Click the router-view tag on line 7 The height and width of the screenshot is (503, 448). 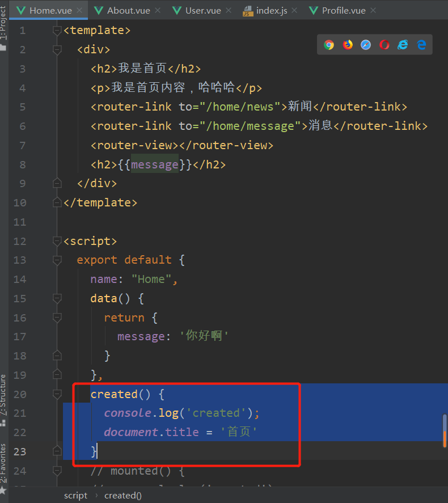click(x=182, y=145)
